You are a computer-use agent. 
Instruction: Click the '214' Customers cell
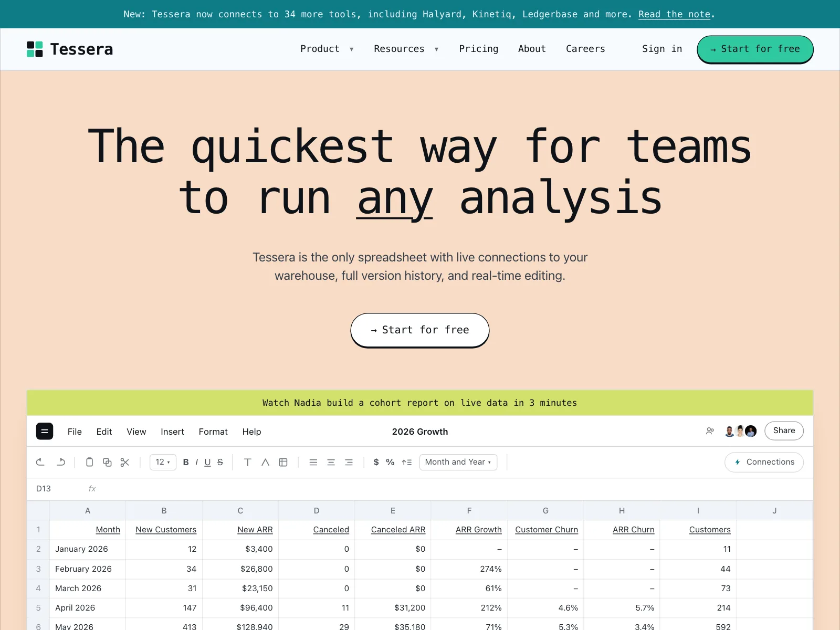click(698, 608)
